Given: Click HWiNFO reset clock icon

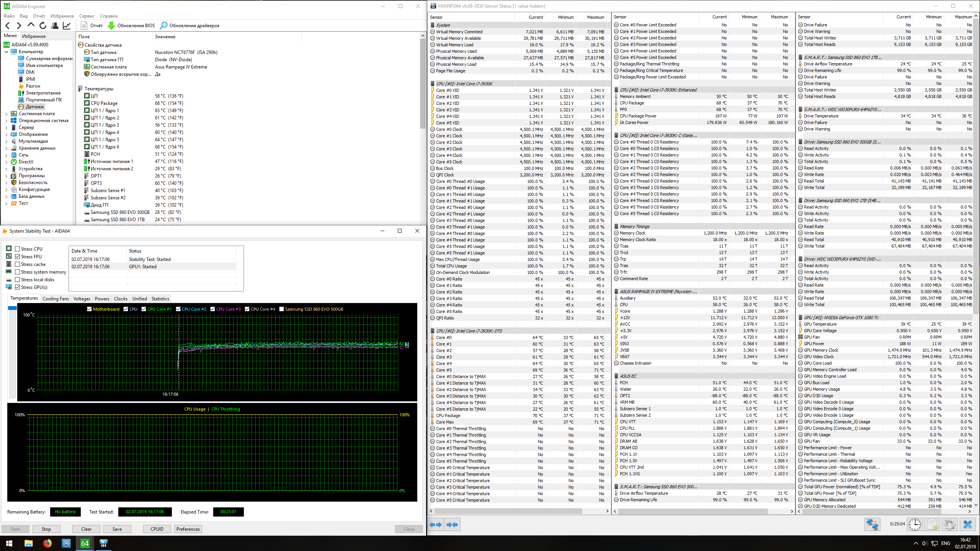Looking at the screenshot, I should click(915, 524).
